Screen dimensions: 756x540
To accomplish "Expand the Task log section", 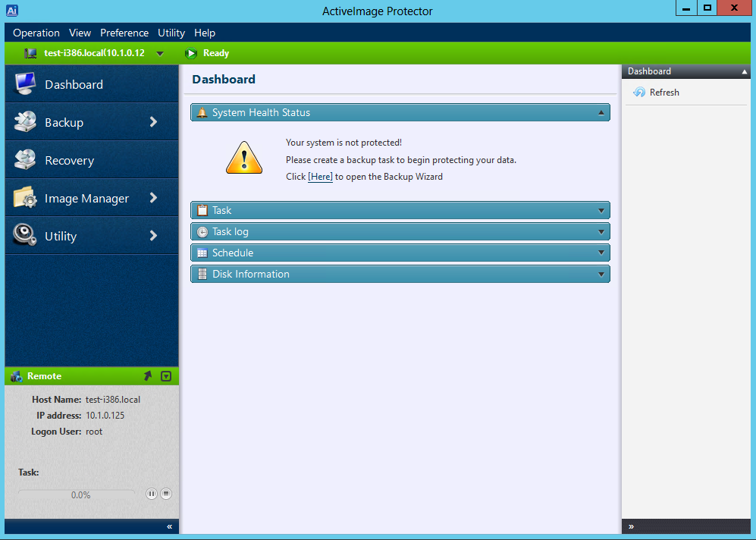I will click(x=601, y=232).
